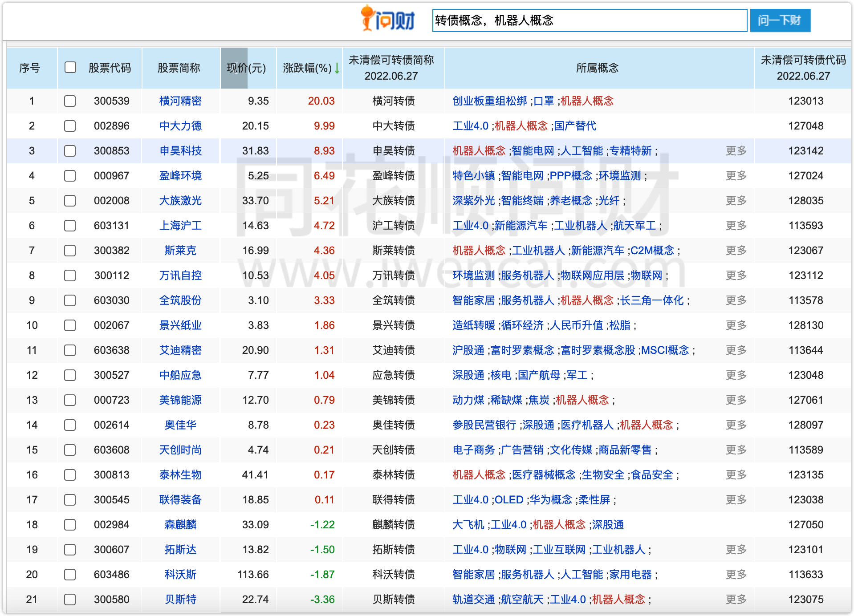
Task: Click the search query input field
Action: 589,20
